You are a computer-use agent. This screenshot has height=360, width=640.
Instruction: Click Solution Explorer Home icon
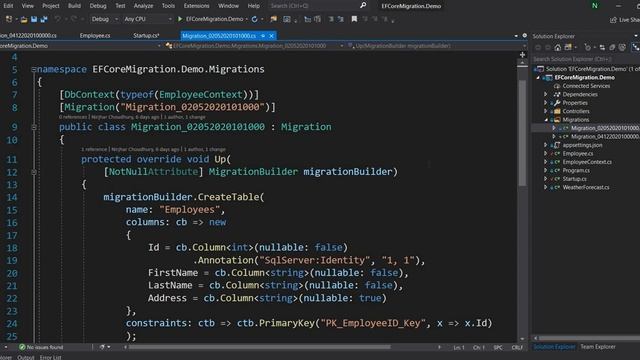558,48
